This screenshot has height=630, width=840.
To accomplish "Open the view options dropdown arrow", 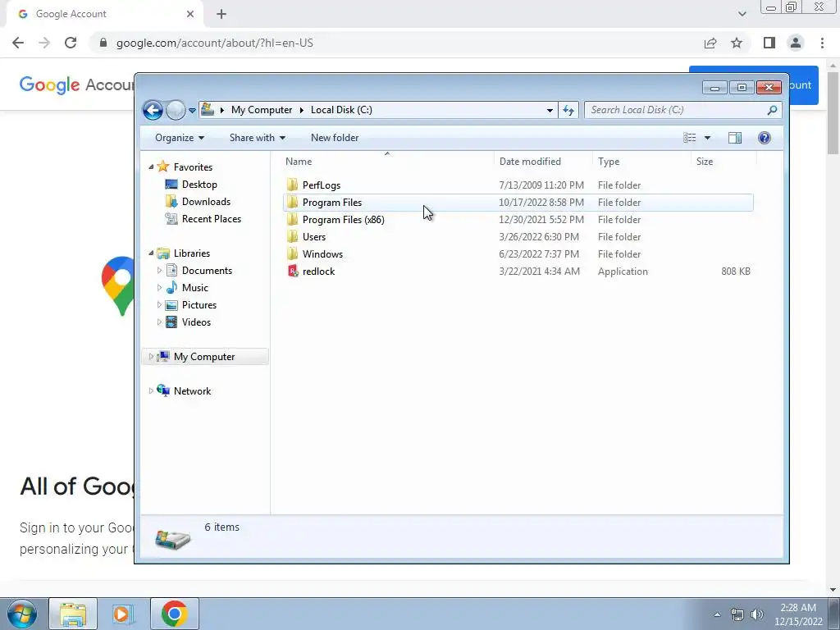I will coord(707,138).
